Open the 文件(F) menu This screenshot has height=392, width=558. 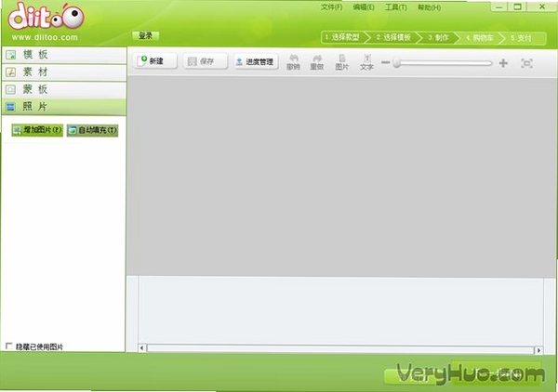[x=332, y=7]
